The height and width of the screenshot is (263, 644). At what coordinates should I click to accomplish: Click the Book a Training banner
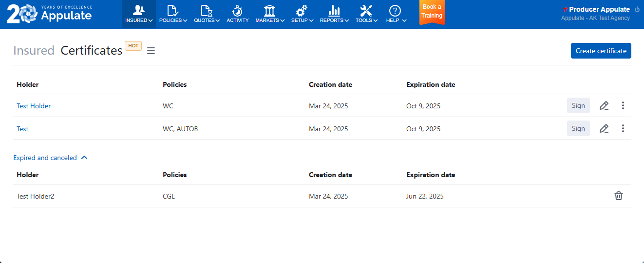tap(432, 12)
